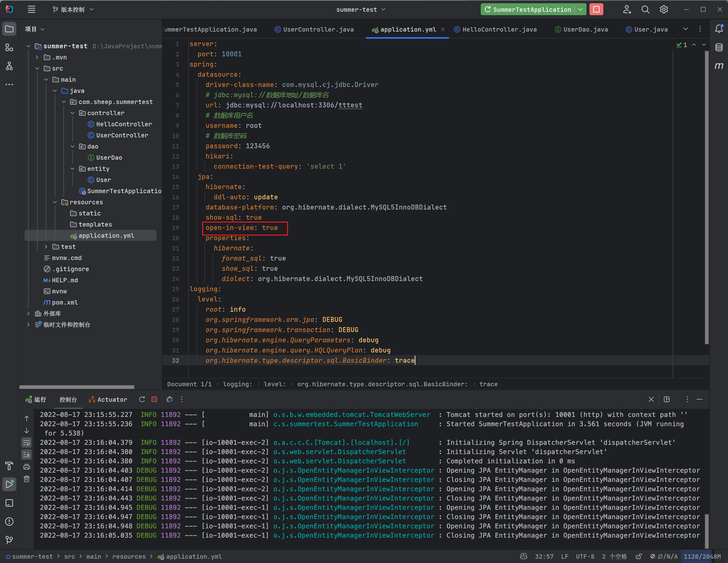728x563 pixels.
Task: Go to next highlighted problem arrow
Action: 704,45
